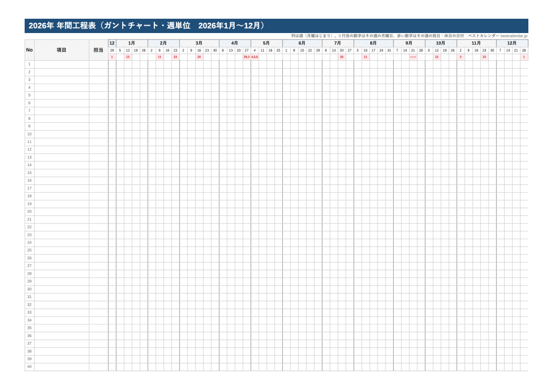Viewport: 554px width, 392px height.
Task: Click the '1月' month header
Action: tap(132, 43)
